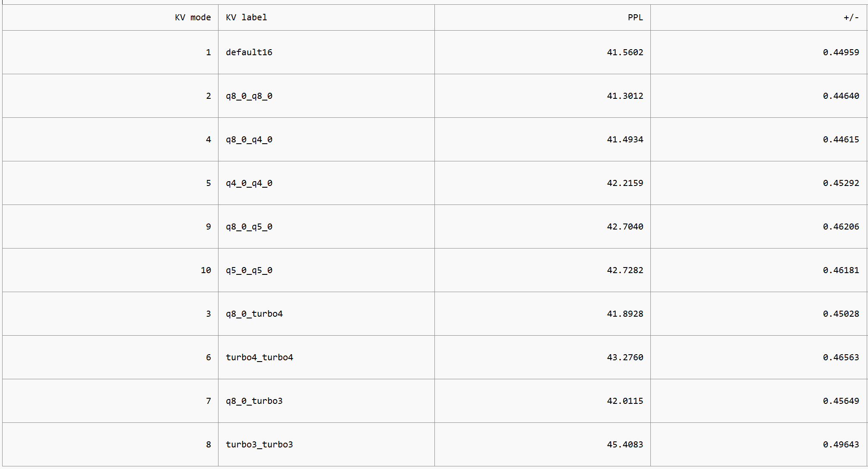868x469 pixels.
Task: Click the KV mode column header
Action: coord(110,17)
